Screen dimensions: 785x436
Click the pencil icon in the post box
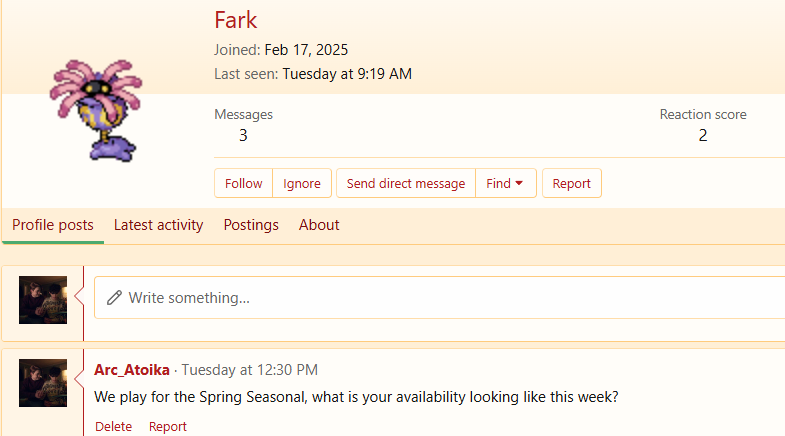click(x=114, y=298)
